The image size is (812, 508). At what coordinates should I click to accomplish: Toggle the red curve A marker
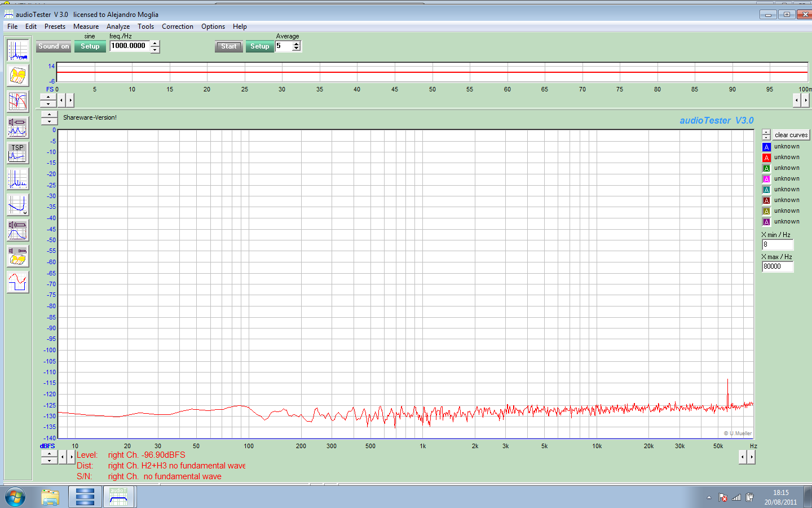point(766,157)
